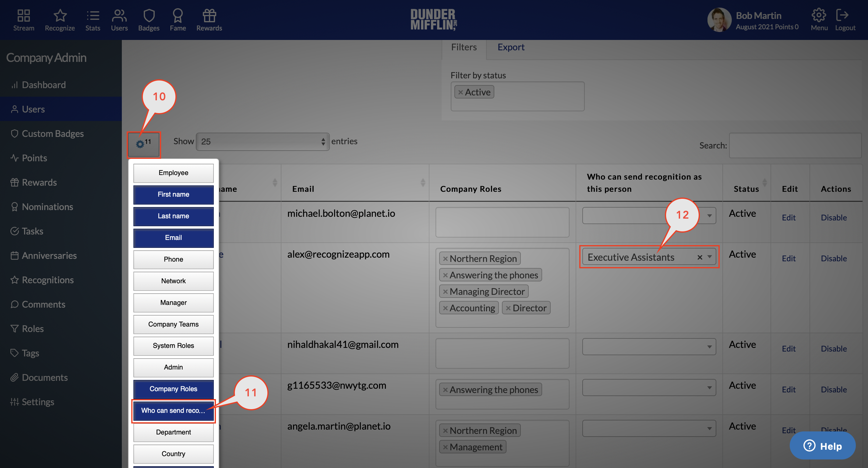Open Comments in the sidebar
Viewport: 868px width, 468px height.
61,304
